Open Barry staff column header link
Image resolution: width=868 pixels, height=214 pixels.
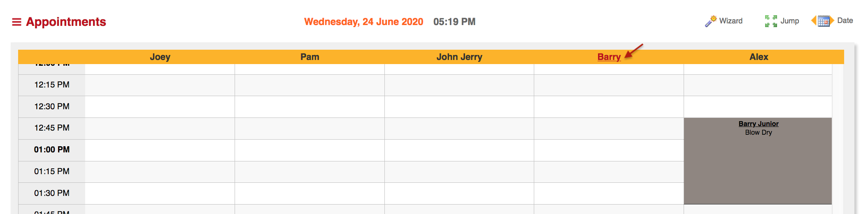[x=609, y=57]
